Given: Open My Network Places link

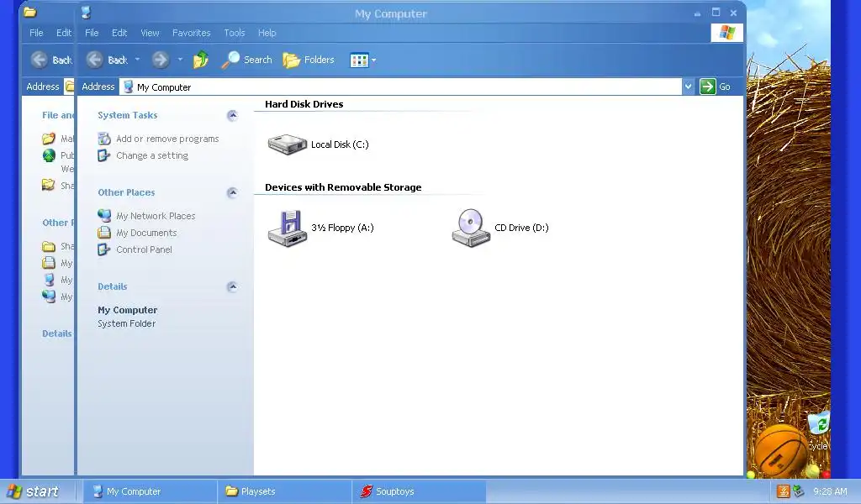Looking at the screenshot, I should pyautogui.click(x=156, y=216).
